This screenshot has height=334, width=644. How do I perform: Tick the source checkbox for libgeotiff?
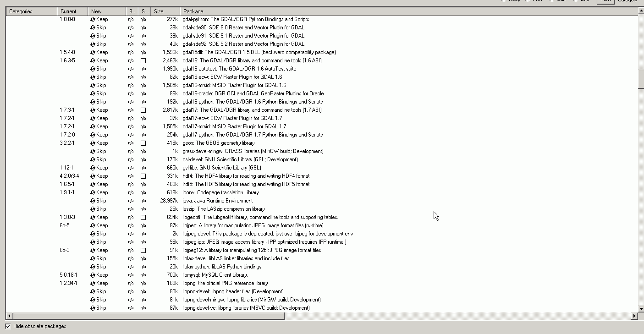click(143, 217)
